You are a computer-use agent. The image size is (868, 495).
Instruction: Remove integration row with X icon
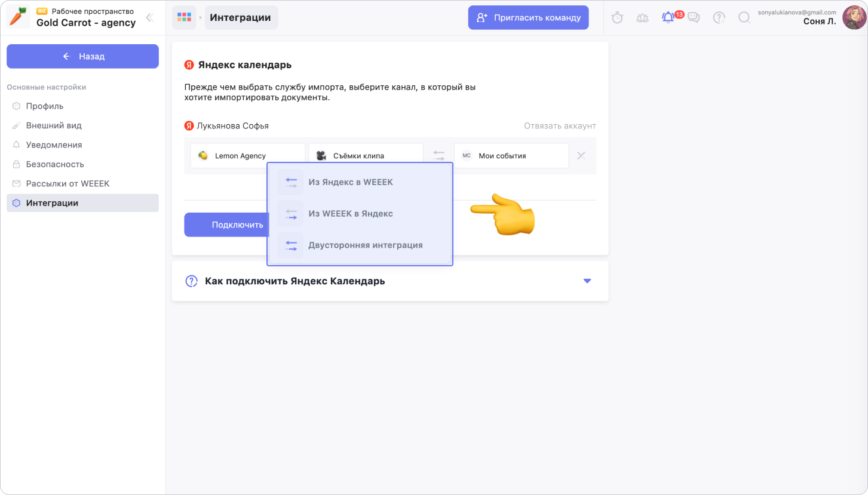(x=581, y=156)
